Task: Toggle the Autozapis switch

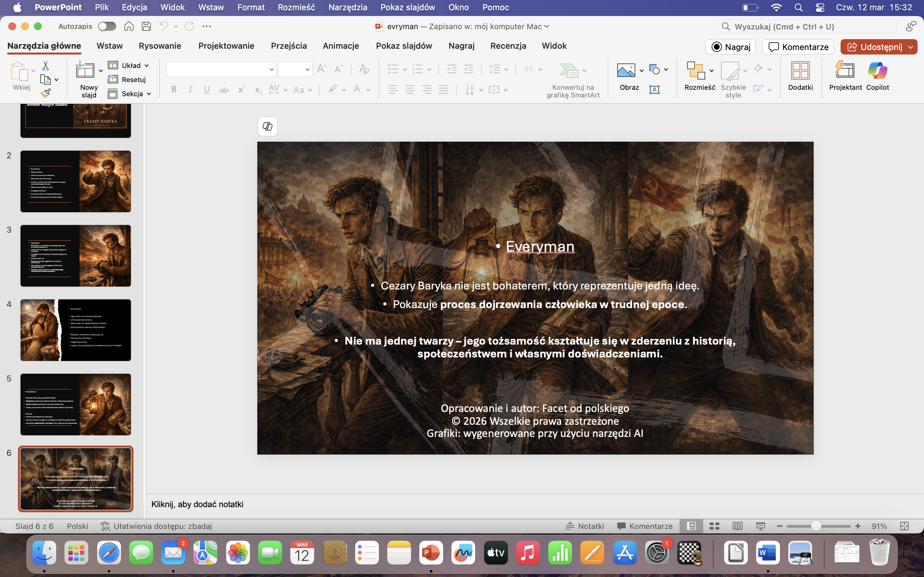Action: (107, 26)
